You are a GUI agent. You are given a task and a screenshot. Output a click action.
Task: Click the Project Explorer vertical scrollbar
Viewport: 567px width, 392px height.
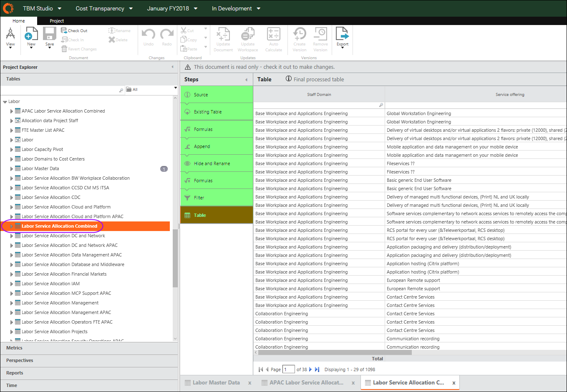pos(175,258)
